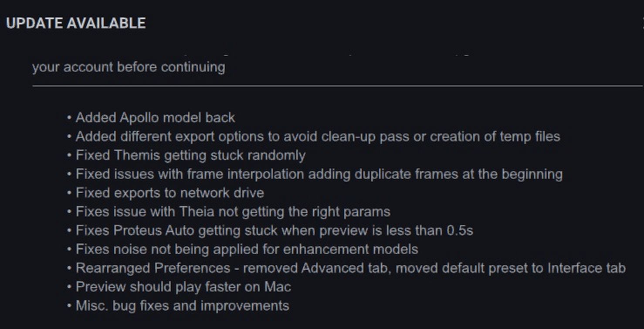Click the partially visible control beside the heading
Image resolution: width=644 pixels, height=329 pixels.
click(x=642, y=23)
